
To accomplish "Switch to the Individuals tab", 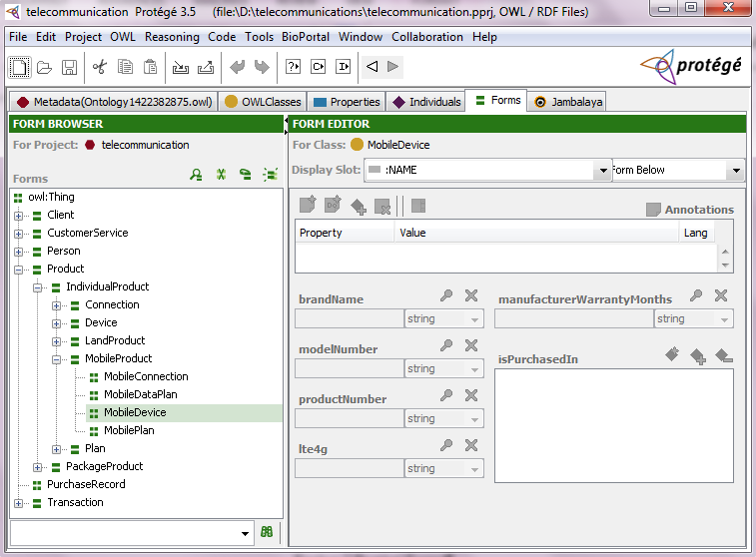I will [x=426, y=102].
